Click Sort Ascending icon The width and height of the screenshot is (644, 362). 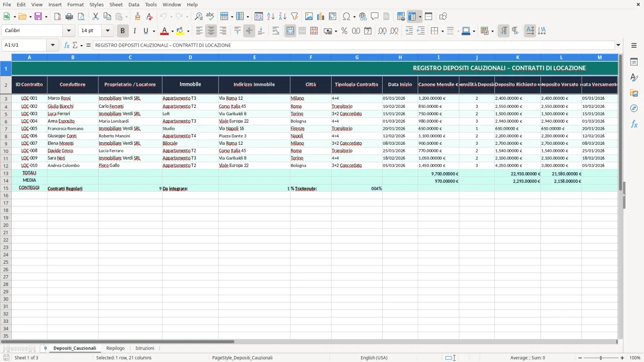[x=271, y=17]
